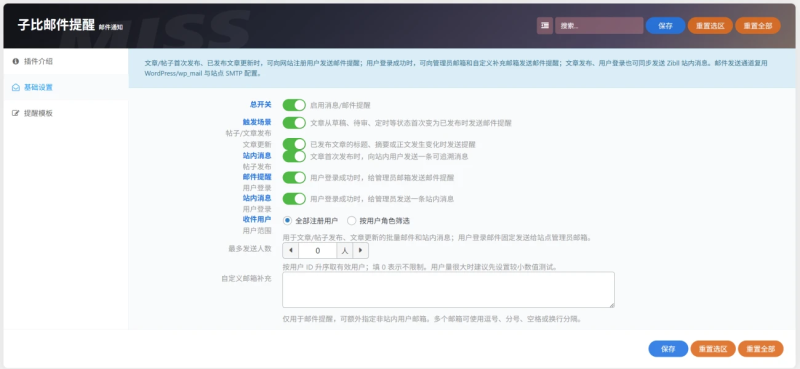Decrease 最多发送人数 with left arrow
The height and width of the screenshot is (369, 800).
coord(291,251)
